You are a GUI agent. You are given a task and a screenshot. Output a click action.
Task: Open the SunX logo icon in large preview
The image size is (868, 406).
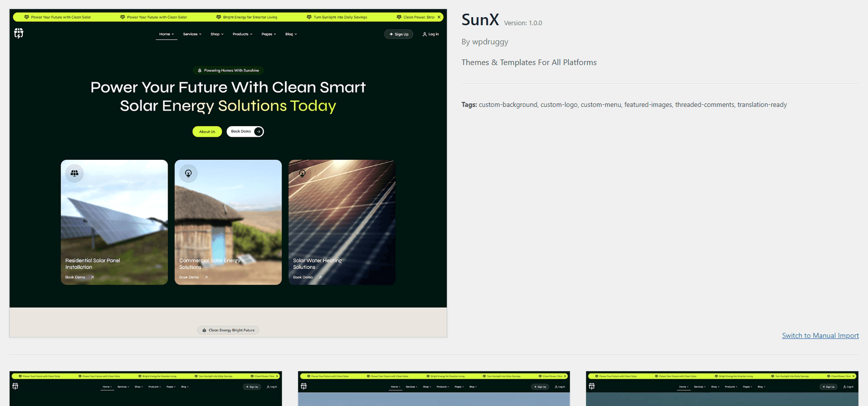(x=19, y=33)
